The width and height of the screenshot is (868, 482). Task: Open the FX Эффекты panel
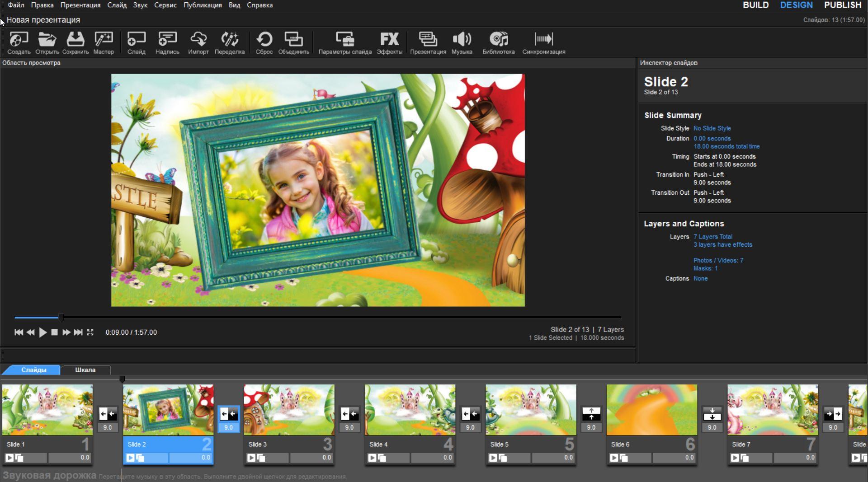389,43
